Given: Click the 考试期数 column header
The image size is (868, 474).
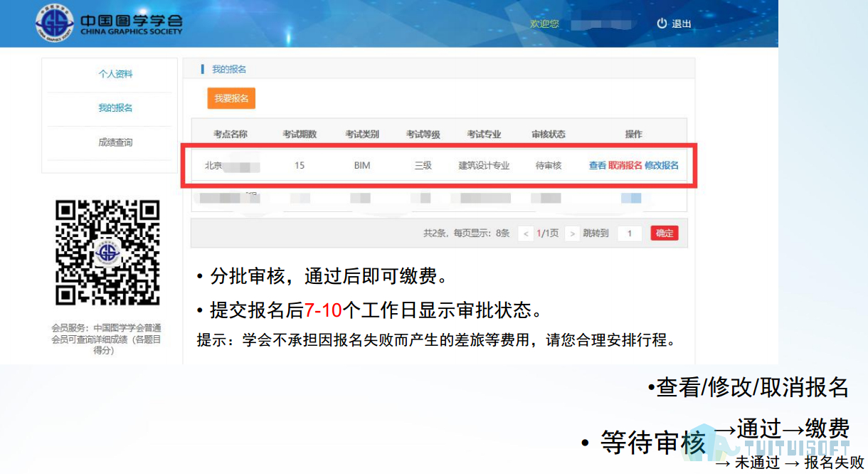Looking at the screenshot, I should tap(300, 135).
